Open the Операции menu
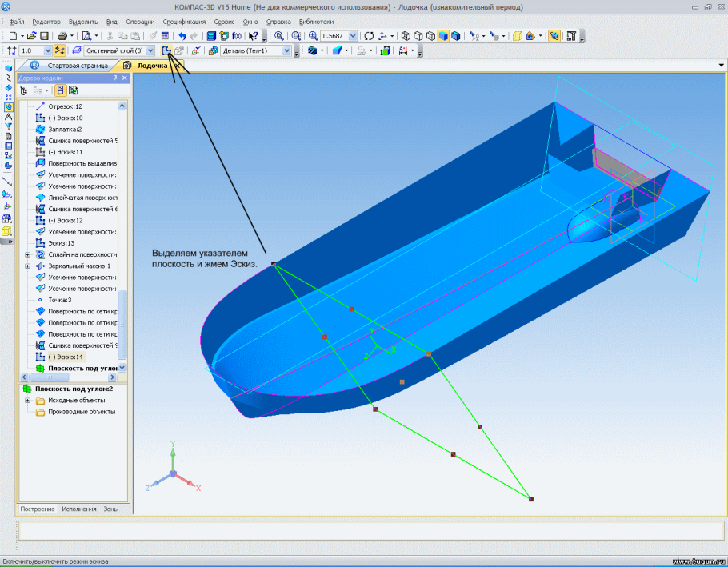Screen dimensions: 728x567 tap(140, 22)
